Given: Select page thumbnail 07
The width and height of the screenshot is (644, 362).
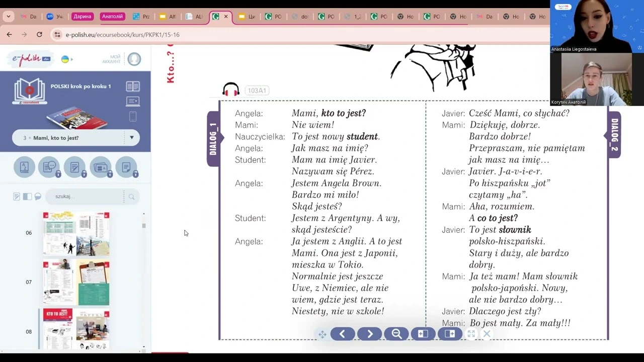Looking at the screenshot, I should [76, 282].
